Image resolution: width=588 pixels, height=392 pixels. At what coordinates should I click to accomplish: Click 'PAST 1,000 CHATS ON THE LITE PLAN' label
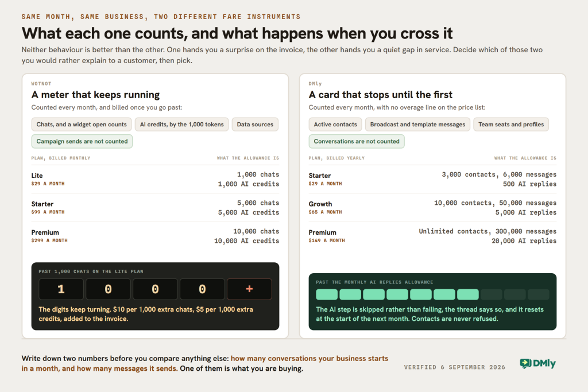point(91,271)
